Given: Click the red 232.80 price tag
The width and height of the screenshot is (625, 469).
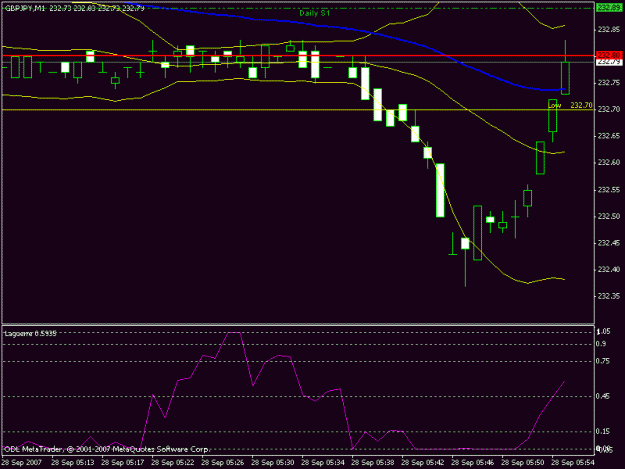Looking at the screenshot, I should [609, 55].
